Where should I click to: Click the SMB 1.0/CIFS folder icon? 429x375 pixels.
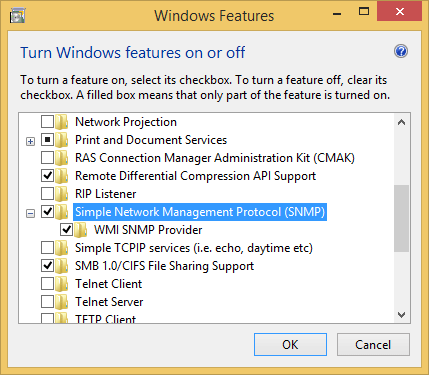(62, 266)
